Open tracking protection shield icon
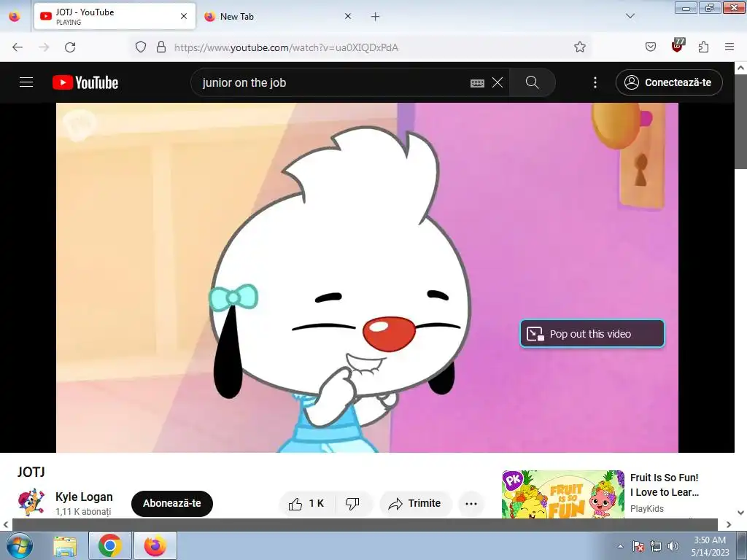Viewport: 747px width, 560px height. tap(141, 47)
